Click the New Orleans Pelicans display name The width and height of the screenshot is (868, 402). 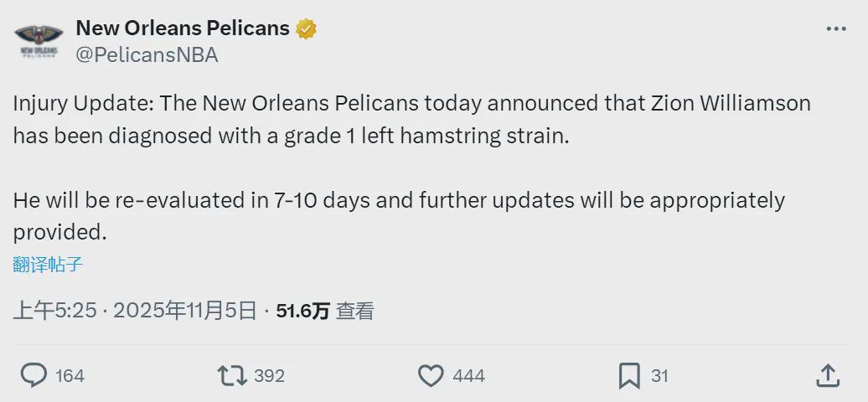point(183,28)
